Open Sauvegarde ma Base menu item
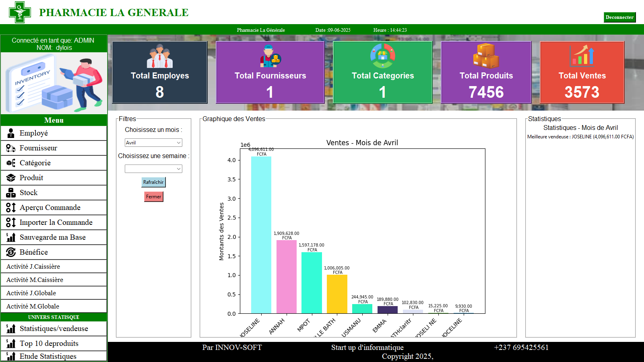Screen dimensions: 644x362 [x=52, y=237]
